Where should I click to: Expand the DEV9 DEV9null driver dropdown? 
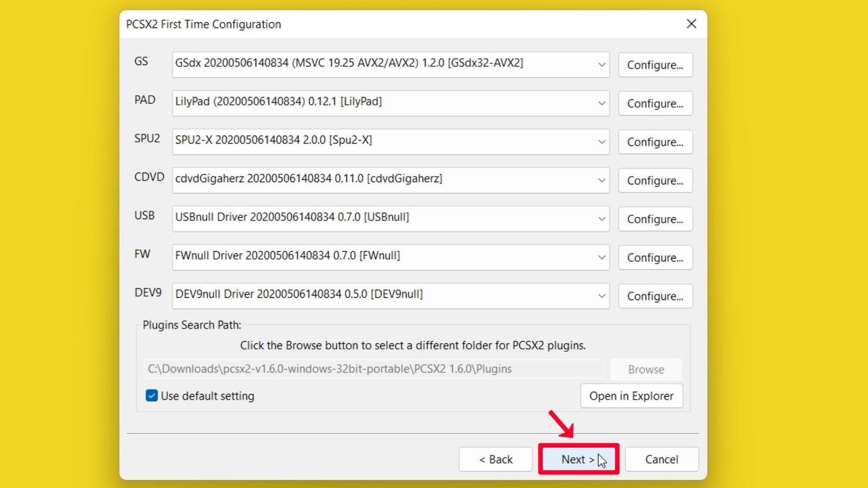[391, 296]
